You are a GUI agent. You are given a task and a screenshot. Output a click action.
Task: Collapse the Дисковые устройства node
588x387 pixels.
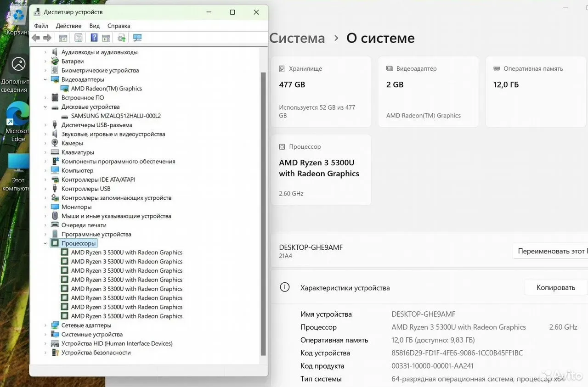pyautogui.click(x=45, y=107)
